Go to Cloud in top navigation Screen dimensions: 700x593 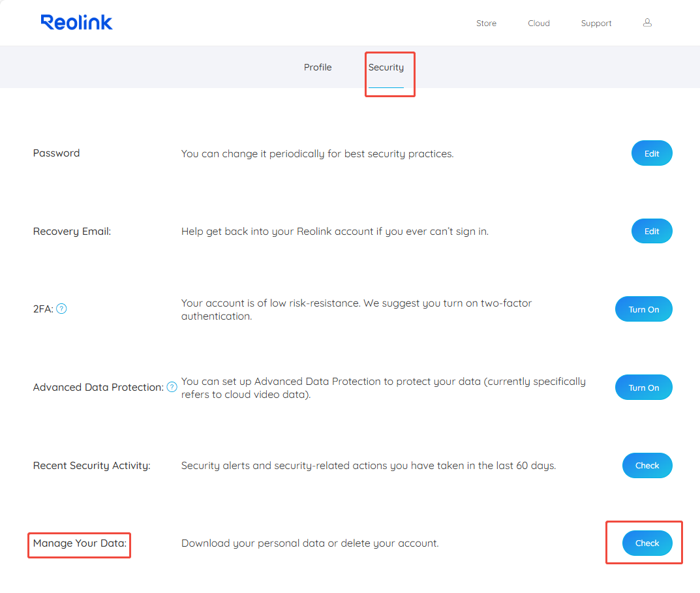tap(539, 23)
